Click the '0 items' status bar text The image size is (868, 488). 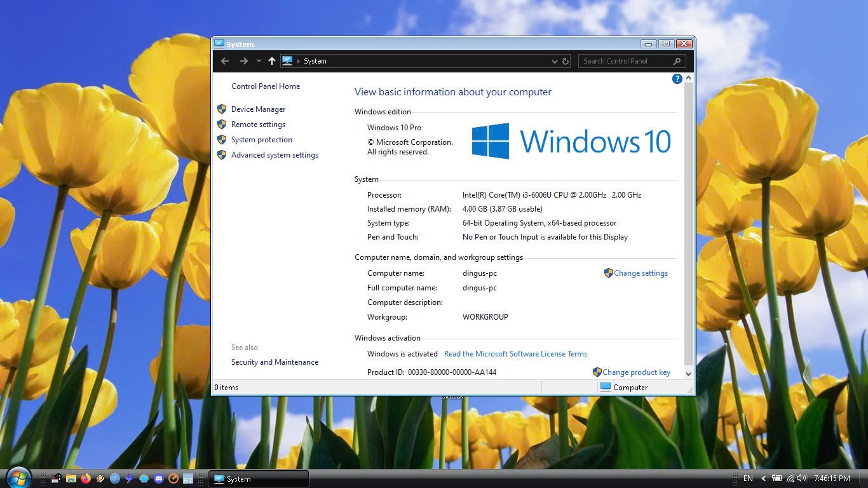tap(226, 388)
